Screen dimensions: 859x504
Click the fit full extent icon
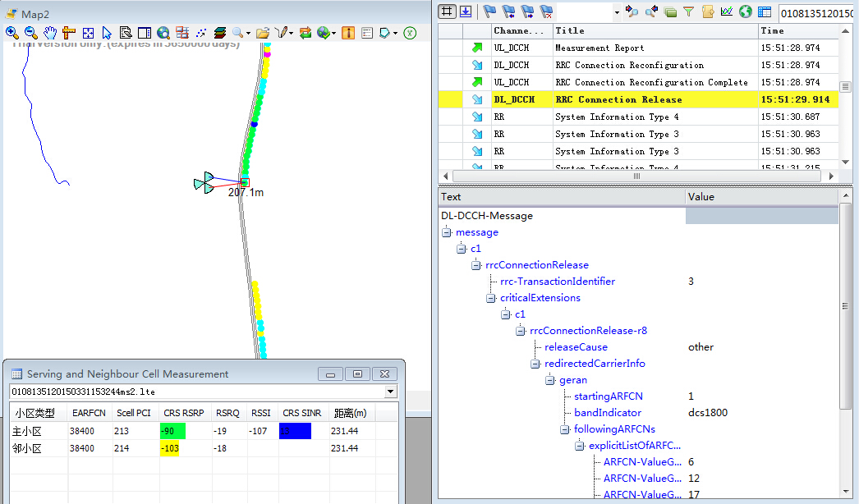click(x=88, y=33)
